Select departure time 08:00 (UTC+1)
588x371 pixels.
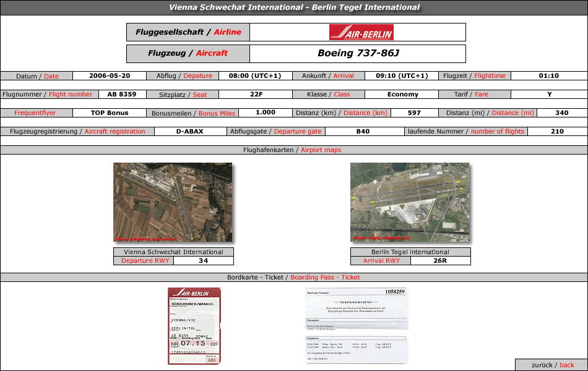[x=255, y=75]
